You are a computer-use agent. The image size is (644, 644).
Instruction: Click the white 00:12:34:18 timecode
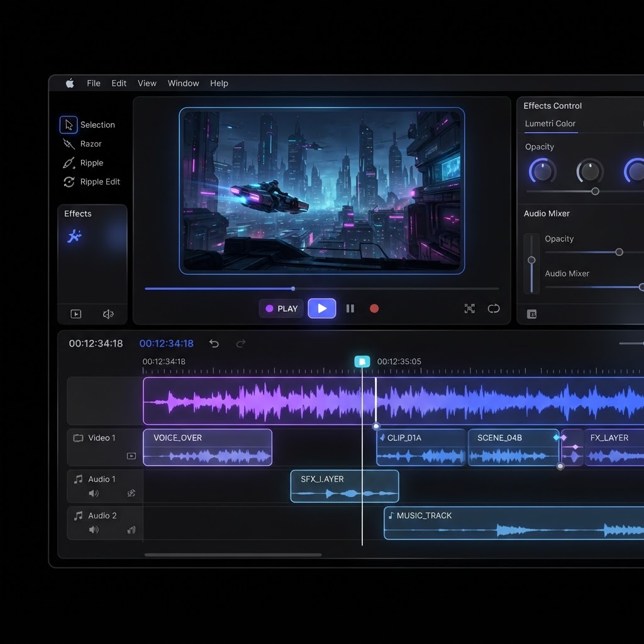pyautogui.click(x=96, y=343)
